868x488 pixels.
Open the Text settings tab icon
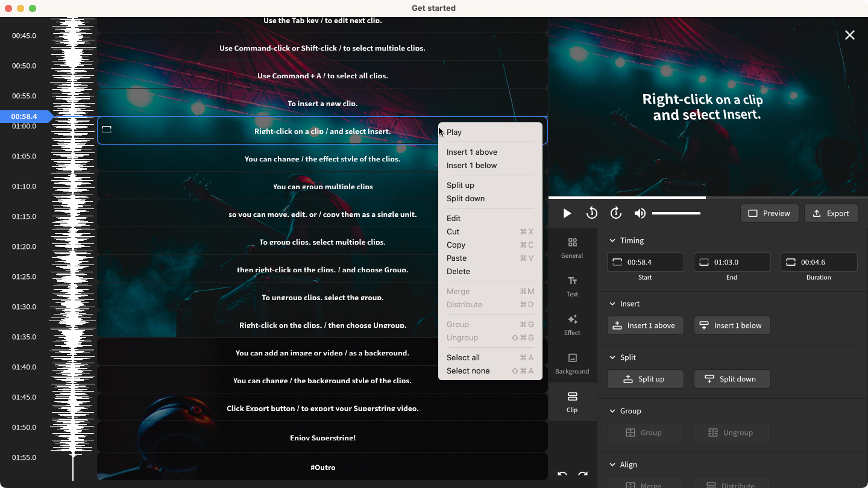point(572,286)
